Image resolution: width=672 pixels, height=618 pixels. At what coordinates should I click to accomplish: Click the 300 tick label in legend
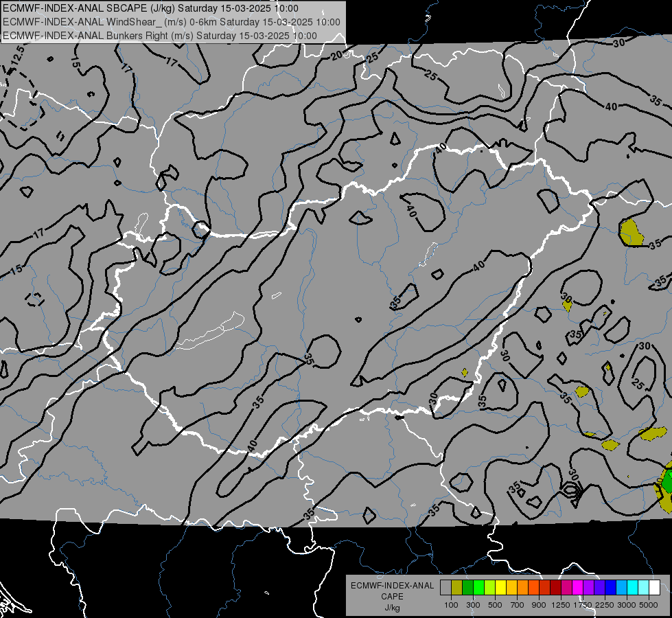click(473, 605)
